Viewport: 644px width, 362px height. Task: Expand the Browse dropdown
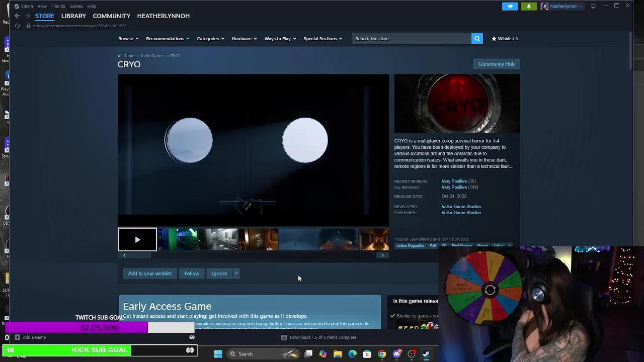pos(128,39)
